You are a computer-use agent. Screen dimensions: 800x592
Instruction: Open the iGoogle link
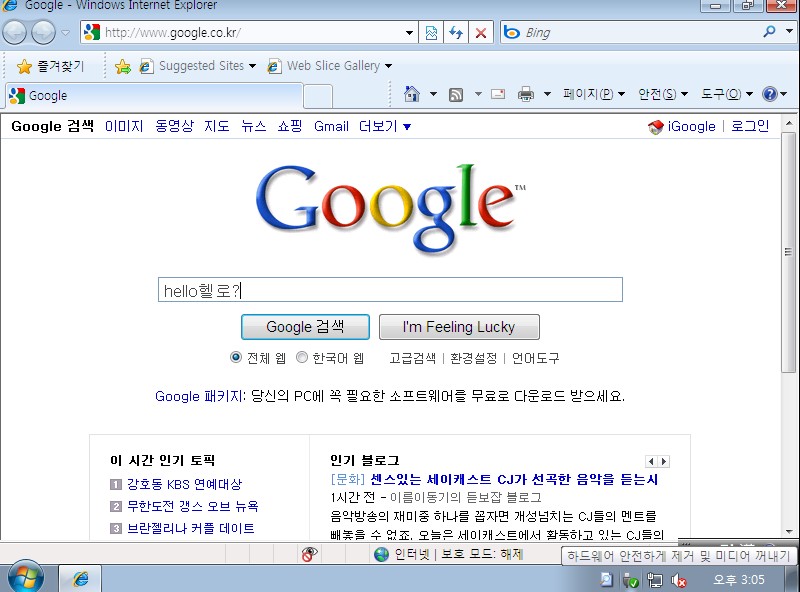pos(691,126)
